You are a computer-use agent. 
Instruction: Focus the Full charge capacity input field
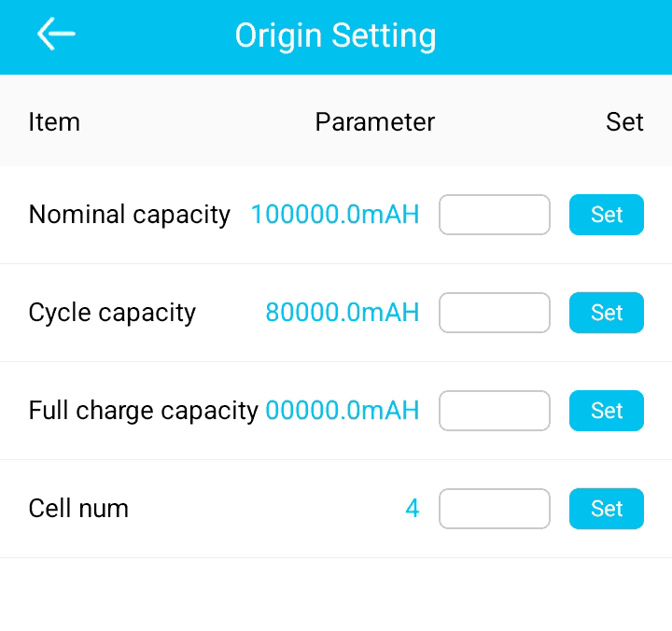(x=495, y=411)
